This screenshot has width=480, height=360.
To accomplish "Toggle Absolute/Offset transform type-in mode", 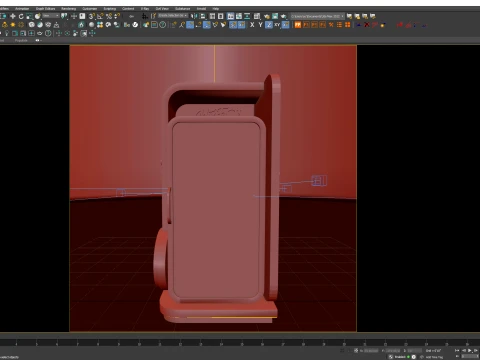I will click(x=356, y=350).
